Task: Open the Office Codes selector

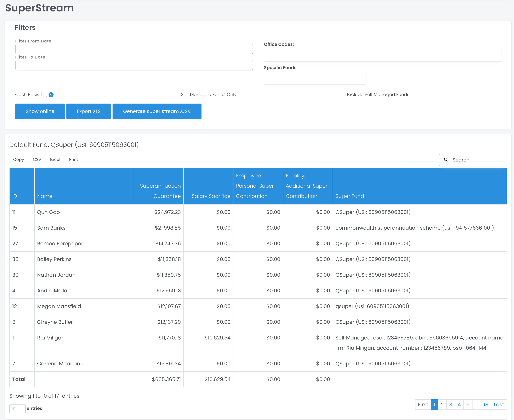Action: tap(383, 55)
